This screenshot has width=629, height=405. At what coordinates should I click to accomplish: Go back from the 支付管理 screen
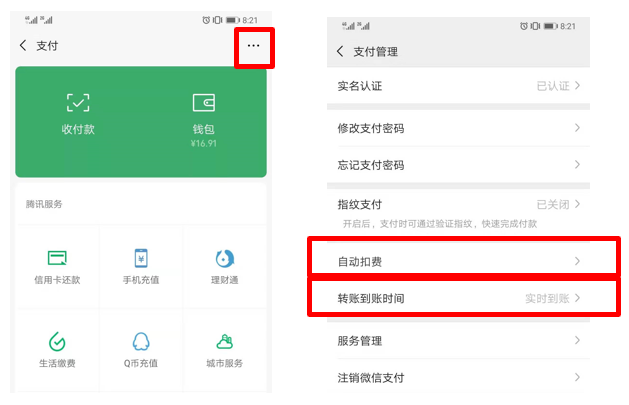click(340, 51)
